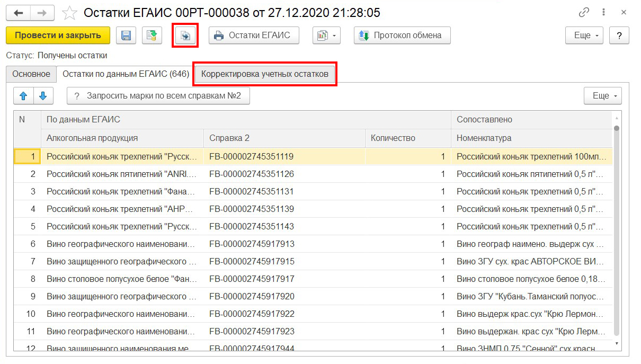Screen dimensions: 641x364
Task: Go forward with the right arrow
Action: tap(42, 12)
